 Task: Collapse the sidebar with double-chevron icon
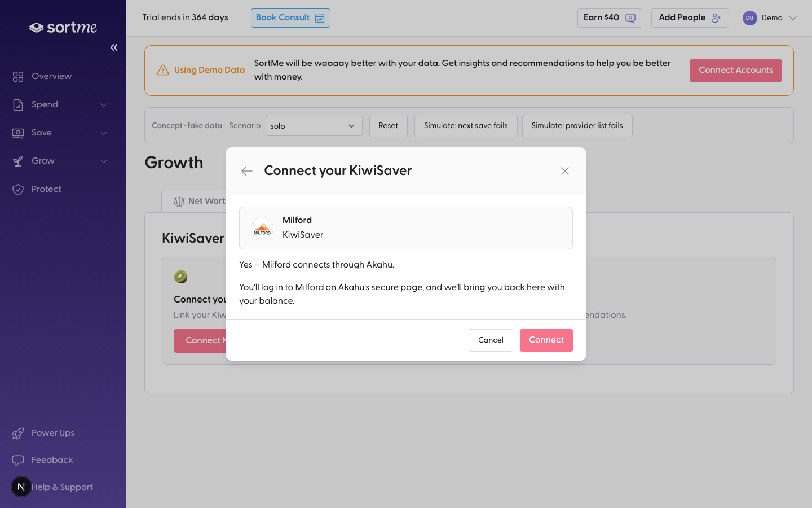coord(114,47)
